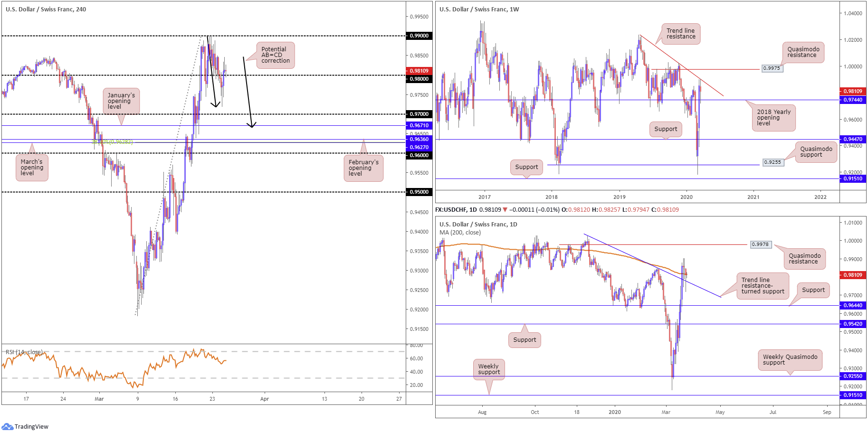
Task: Click the 0.96710 price level label
Action: click(419, 125)
